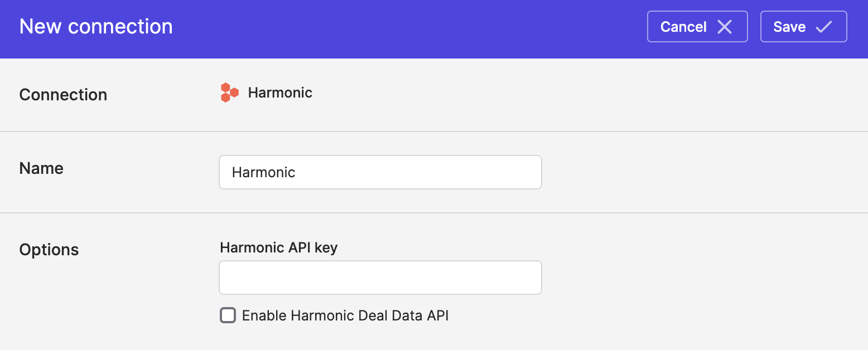
Task: Enable the Harmonic Deal Data API checkbox
Action: point(228,315)
